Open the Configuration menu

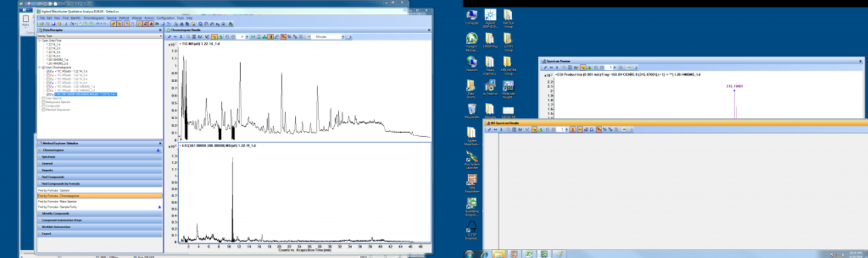pyautogui.click(x=165, y=18)
